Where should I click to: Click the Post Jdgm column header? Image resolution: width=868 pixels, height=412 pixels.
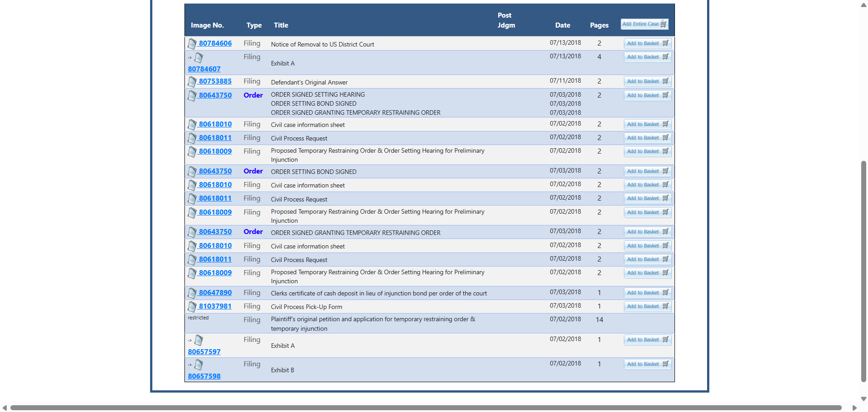pos(506,20)
